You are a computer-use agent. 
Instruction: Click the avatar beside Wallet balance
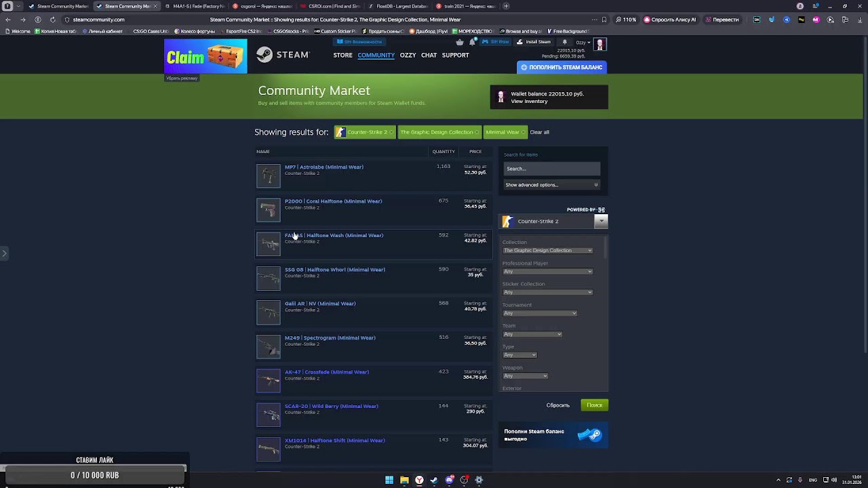coord(501,97)
